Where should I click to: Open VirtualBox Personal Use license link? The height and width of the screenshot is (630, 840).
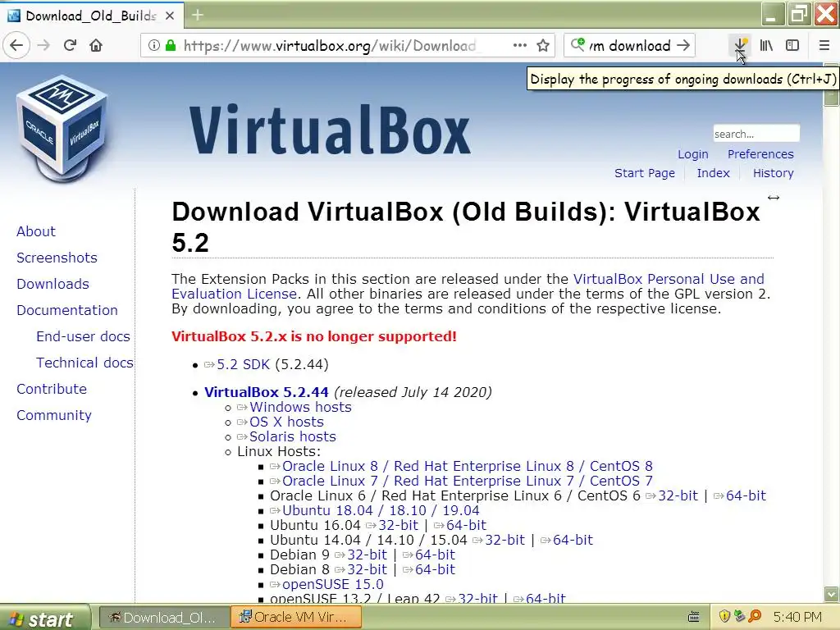tap(669, 279)
